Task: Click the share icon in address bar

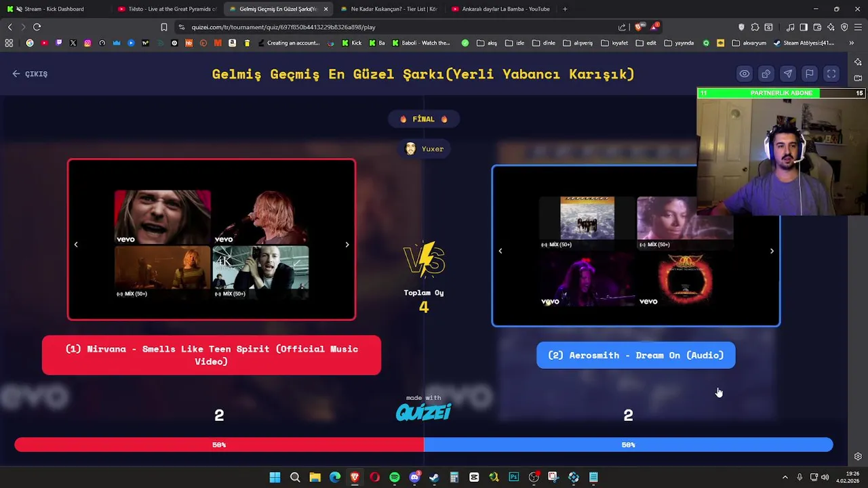Action: click(622, 27)
